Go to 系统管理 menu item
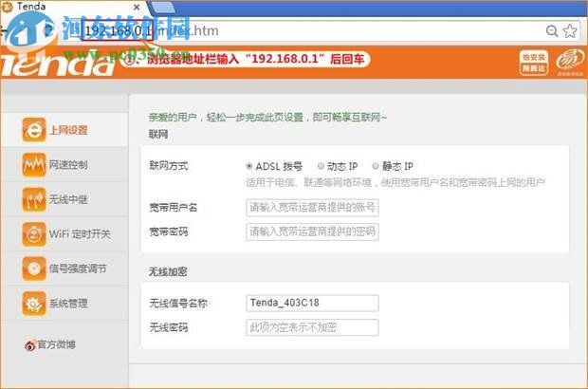 pyautogui.click(x=68, y=303)
